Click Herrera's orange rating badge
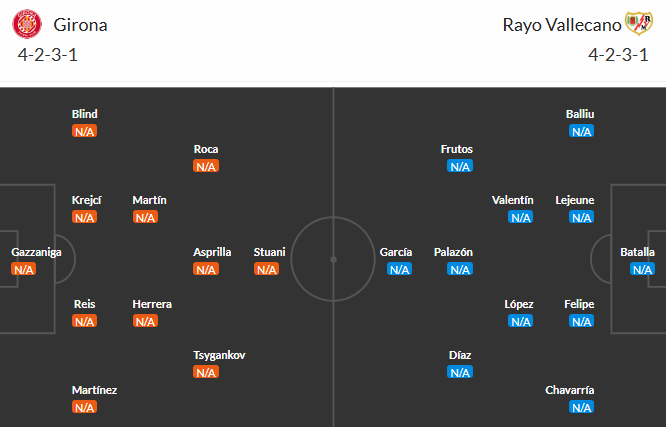The height and width of the screenshot is (427, 666). [145, 321]
